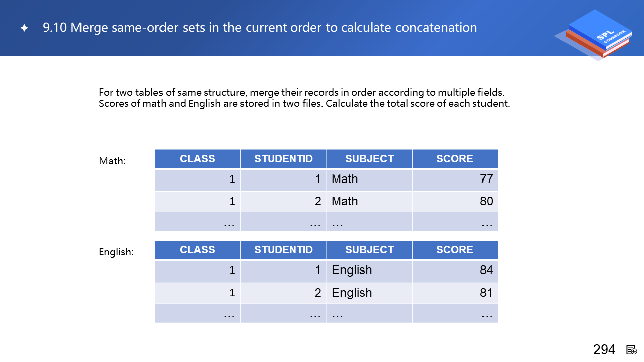Select the CLASS header in the Math table
The height and width of the screenshot is (362, 644).
point(197,159)
